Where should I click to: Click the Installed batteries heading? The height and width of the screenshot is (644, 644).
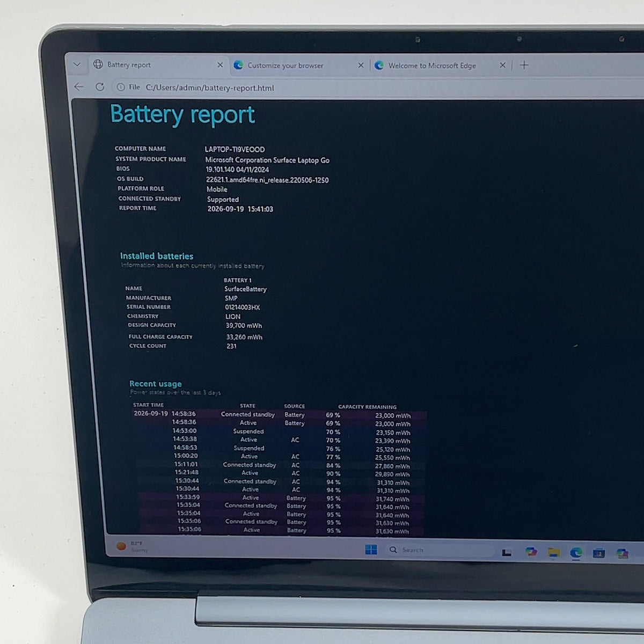[157, 256]
